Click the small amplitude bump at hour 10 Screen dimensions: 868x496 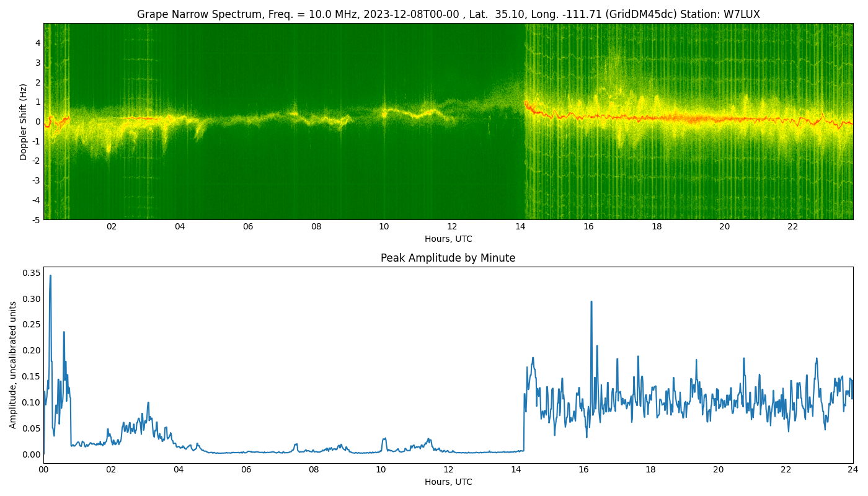click(384, 439)
